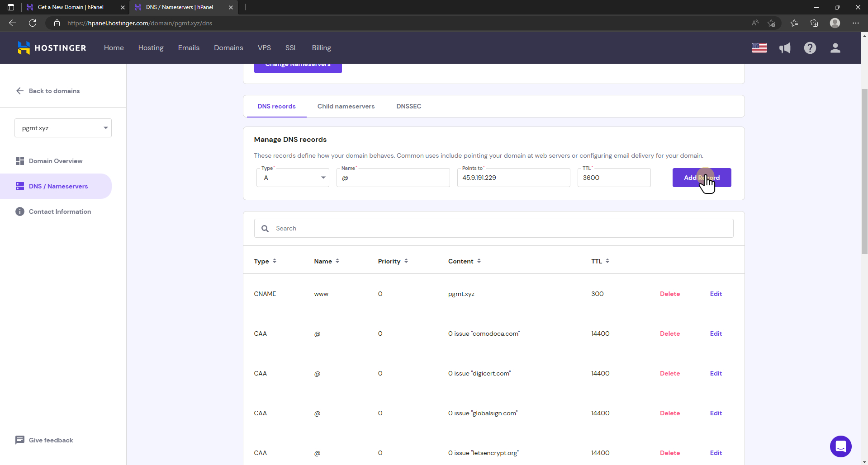Switch to Child nameservers tab
This screenshot has width=868, height=465.
pos(346,106)
